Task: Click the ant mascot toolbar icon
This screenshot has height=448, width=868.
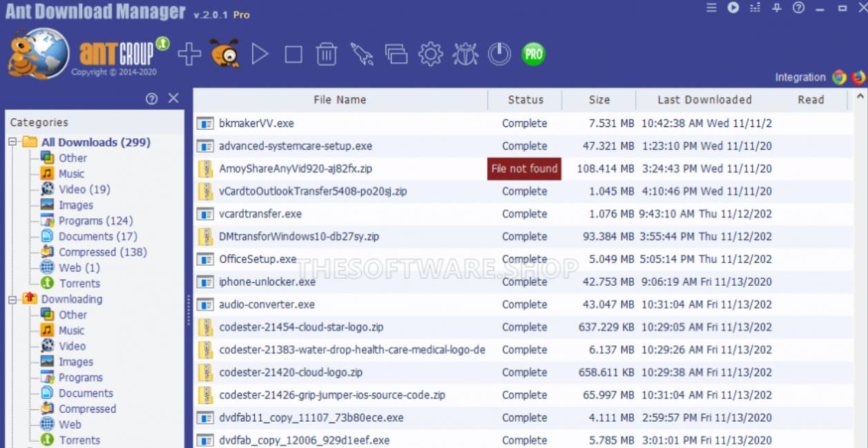Action: (224, 54)
